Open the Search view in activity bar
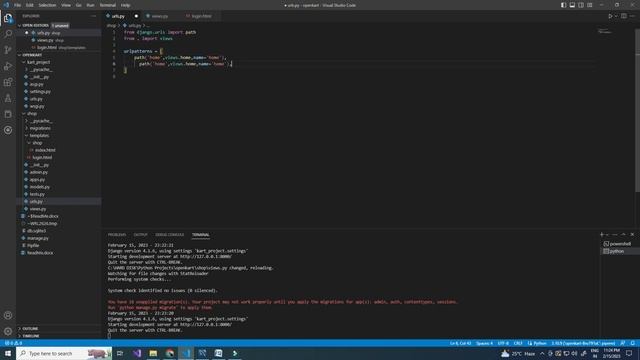Image resolution: width=640 pixels, height=360 pixels. pyautogui.click(x=8, y=34)
